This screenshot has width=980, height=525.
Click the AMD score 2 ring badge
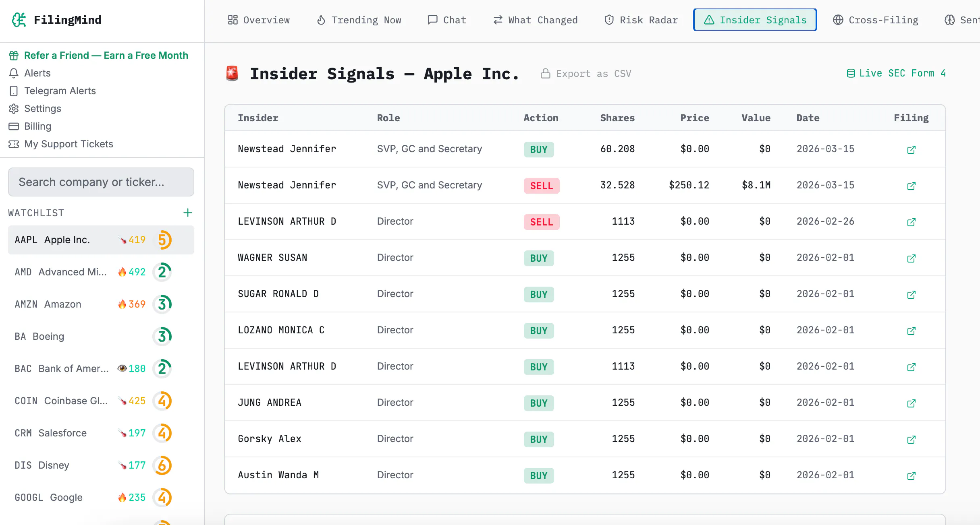point(162,272)
